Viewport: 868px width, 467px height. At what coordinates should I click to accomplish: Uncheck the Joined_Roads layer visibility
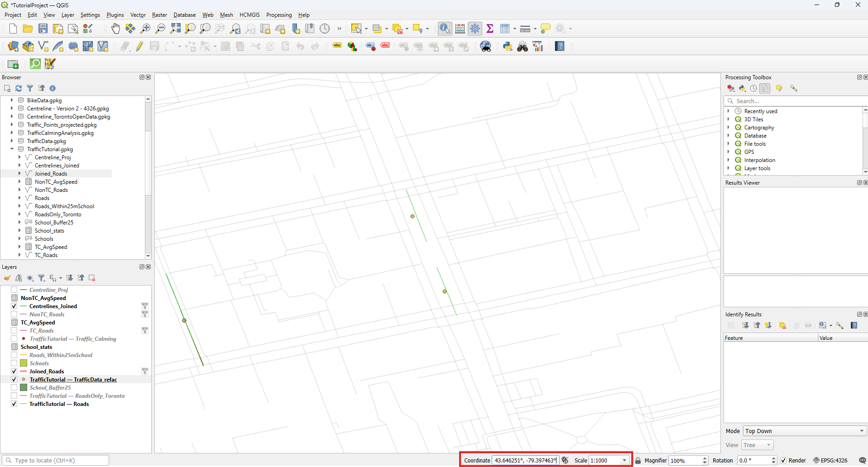point(14,372)
